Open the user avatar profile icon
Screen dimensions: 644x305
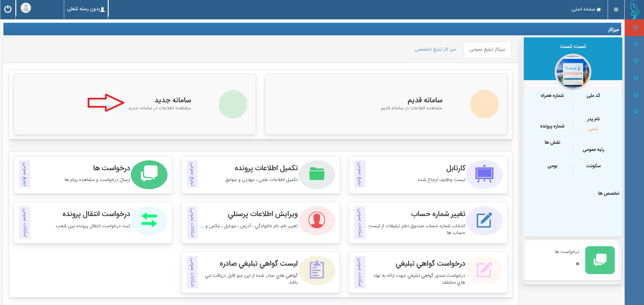tap(26, 8)
